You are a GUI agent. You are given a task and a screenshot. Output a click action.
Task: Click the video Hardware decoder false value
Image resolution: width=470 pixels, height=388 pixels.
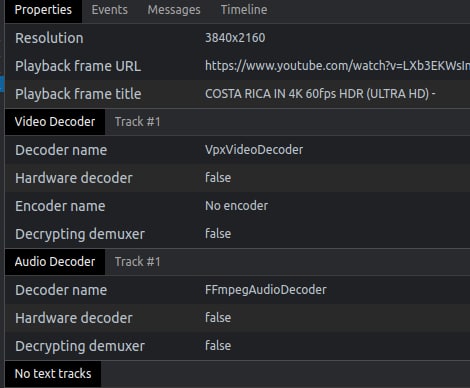218,178
